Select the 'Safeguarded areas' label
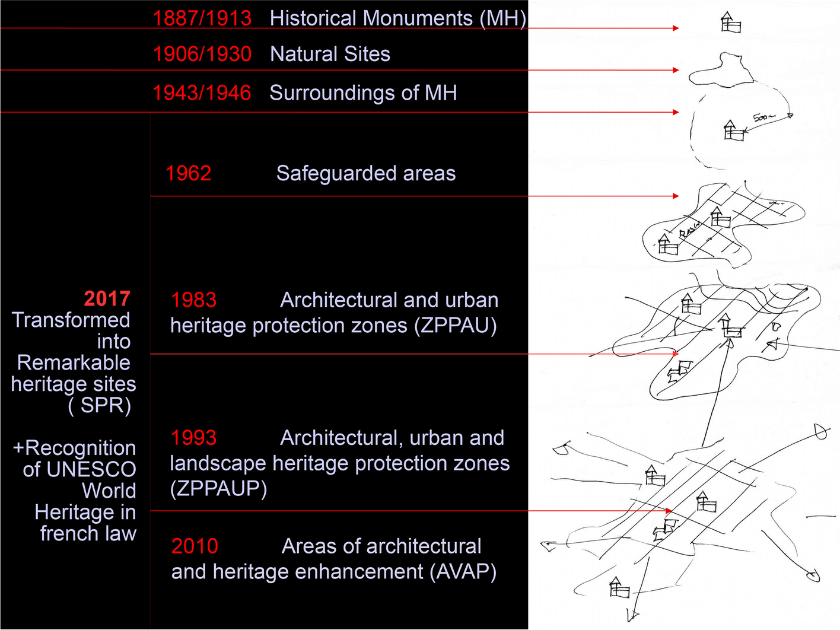The image size is (840, 630). click(366, 173)
